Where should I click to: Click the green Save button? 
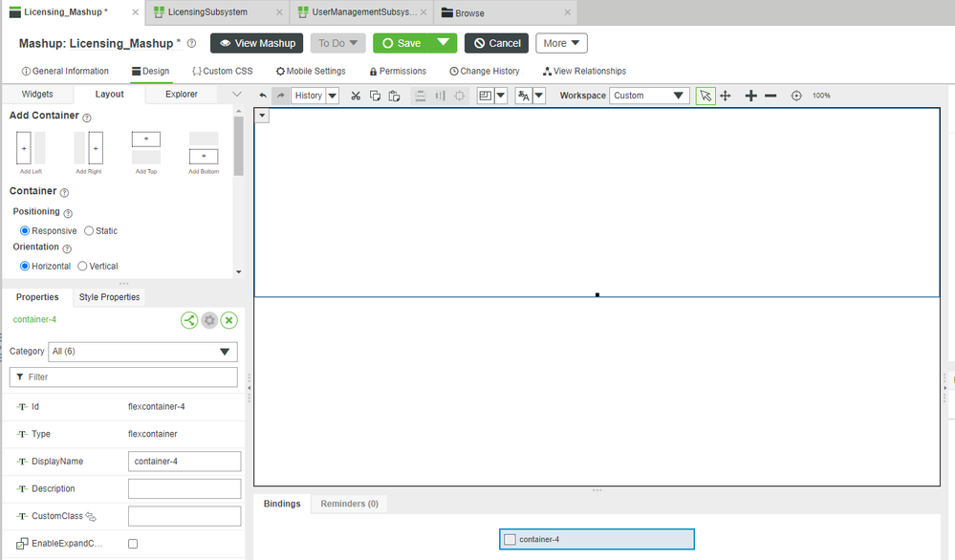point(402,43)
